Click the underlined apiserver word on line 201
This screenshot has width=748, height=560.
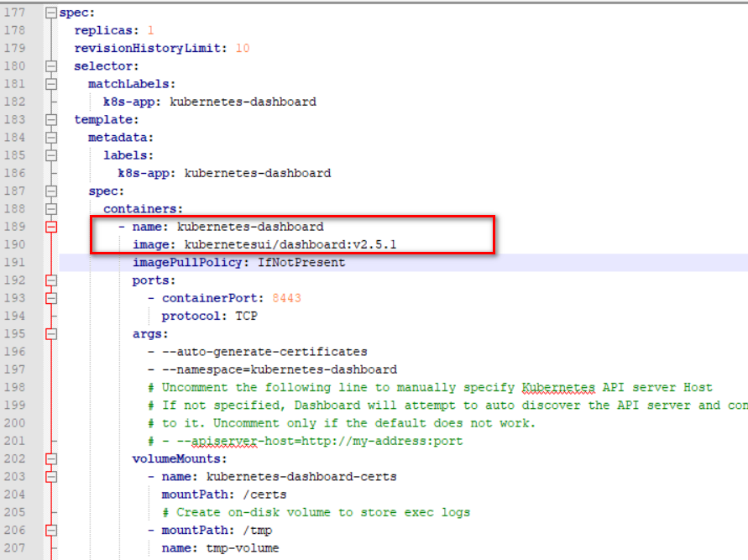(224, 442)
